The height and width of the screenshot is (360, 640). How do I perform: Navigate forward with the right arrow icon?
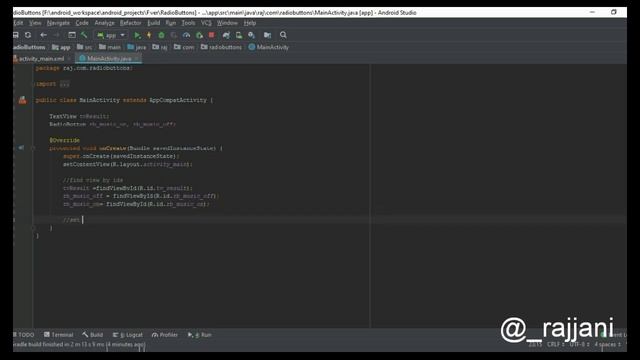(x=56, y=35)
